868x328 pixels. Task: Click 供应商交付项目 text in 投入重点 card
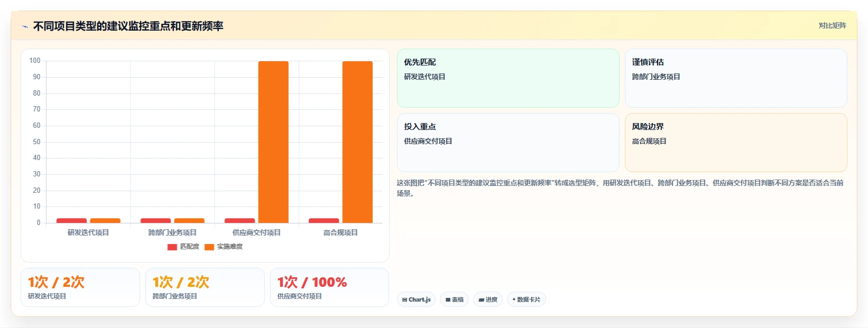pyautogui.click(x=428, y=141)
